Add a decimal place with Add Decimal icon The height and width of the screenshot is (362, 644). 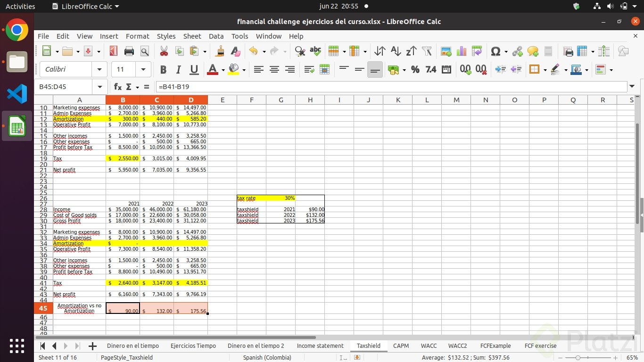(465, 69)
